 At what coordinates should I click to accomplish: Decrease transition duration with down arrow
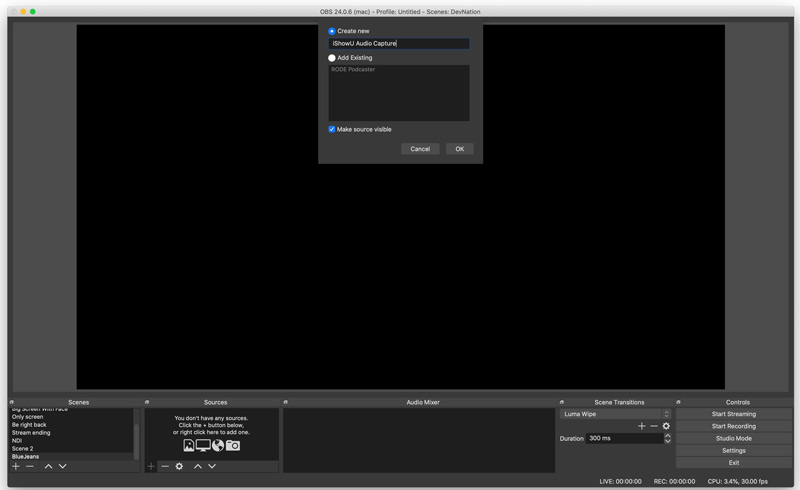(x=667, y=441)
